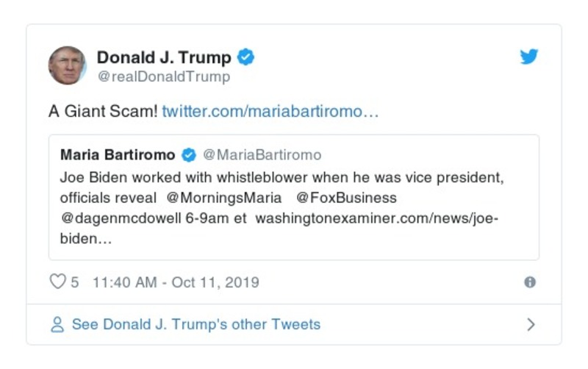
Task: Open the @MariaBartiromo handle
Action: pyautogui.click(x=262, y=155)
